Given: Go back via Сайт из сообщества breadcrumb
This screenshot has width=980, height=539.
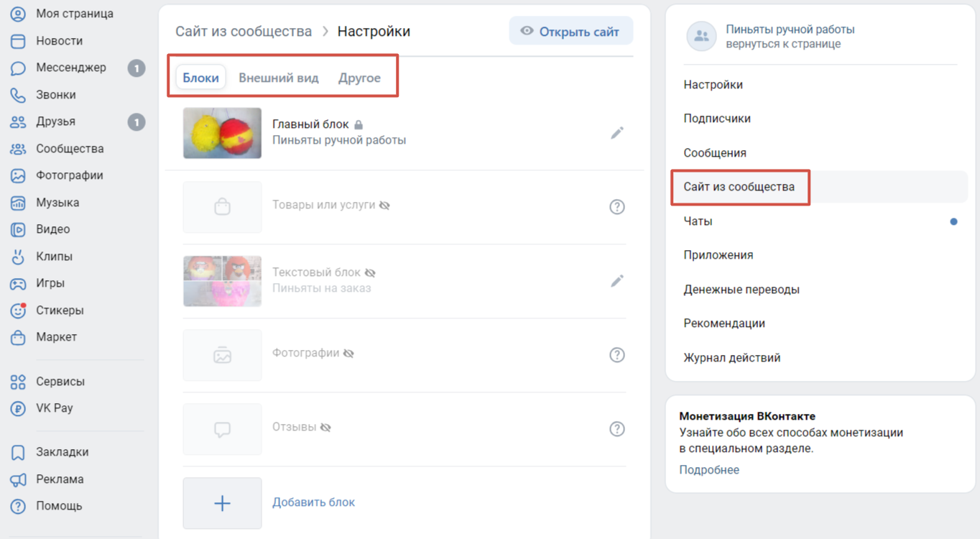Looking at the screenshot, I should point(244,32).
